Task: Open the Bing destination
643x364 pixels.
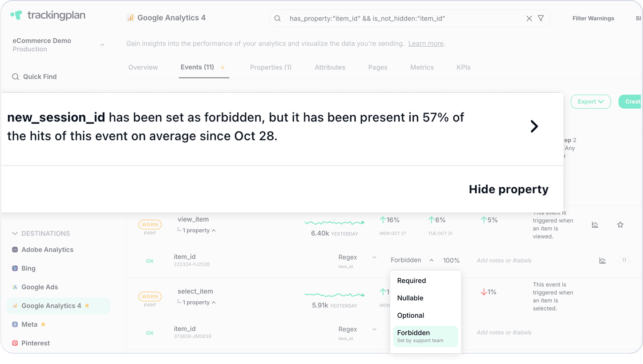Action: click(28, 268)
